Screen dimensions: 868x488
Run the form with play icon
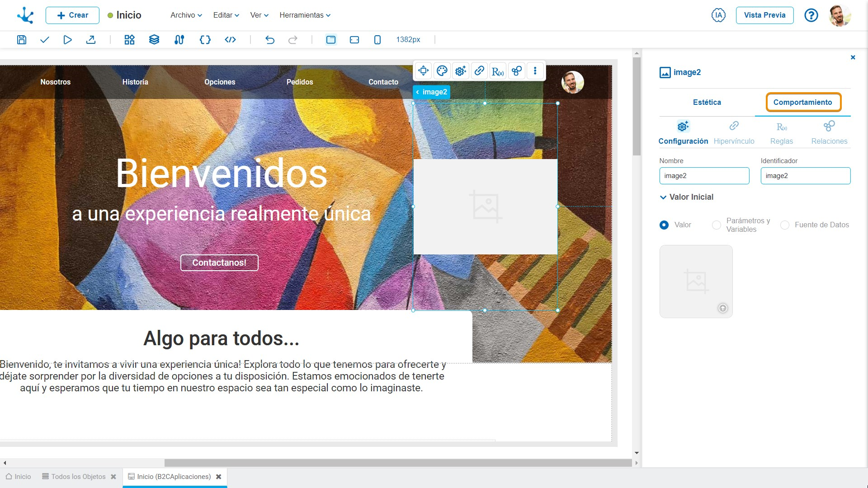point(67,40)
